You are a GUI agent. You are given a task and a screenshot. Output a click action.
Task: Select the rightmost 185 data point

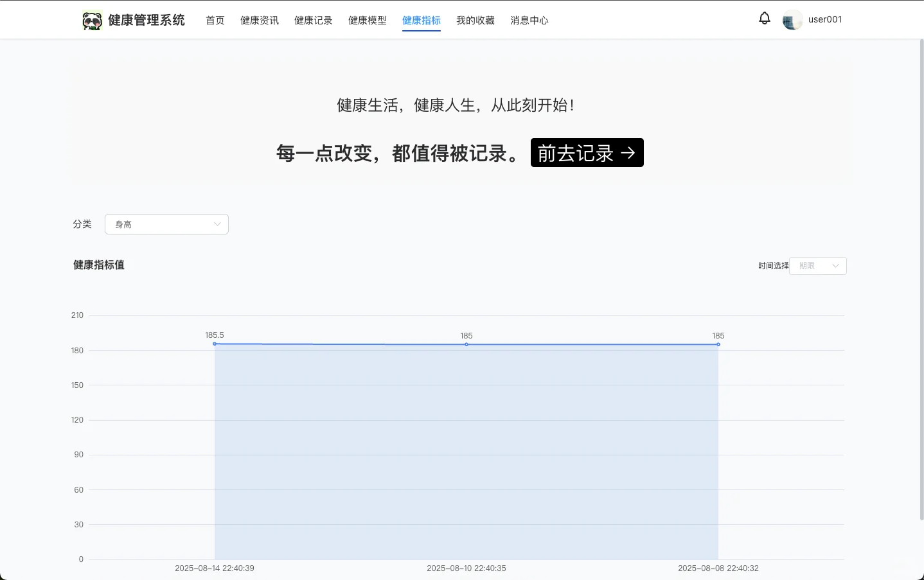718,344
